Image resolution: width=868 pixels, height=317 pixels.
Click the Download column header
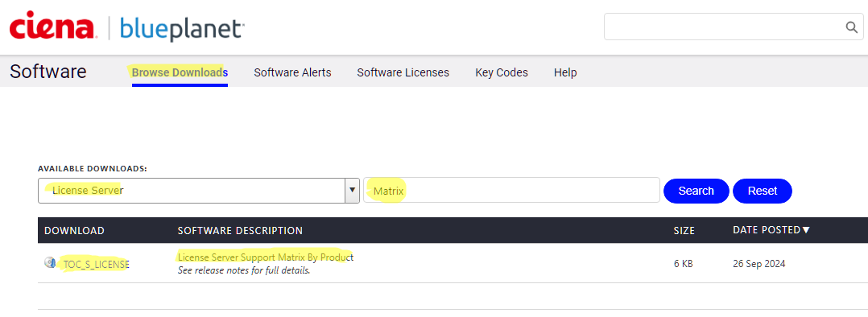74,231
